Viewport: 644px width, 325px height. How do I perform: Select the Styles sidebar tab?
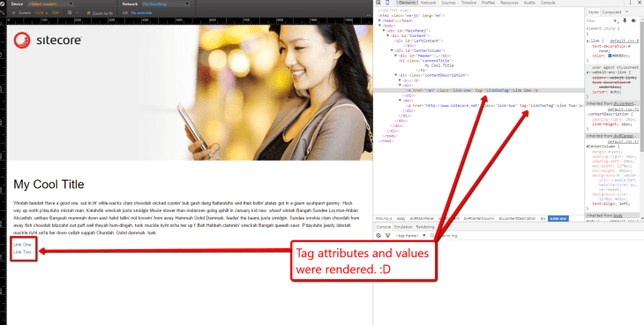pyautogui.click(x=593, y=12)
